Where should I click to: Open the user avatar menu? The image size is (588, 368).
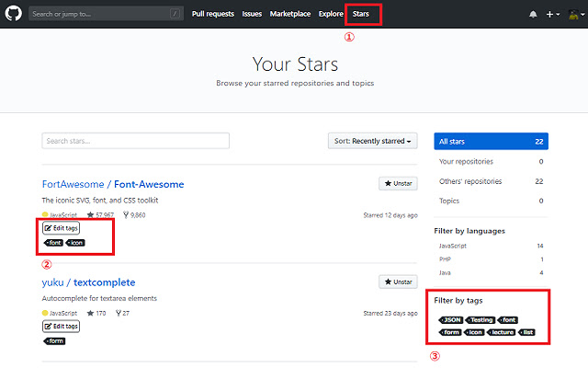(x=576, y=15)
